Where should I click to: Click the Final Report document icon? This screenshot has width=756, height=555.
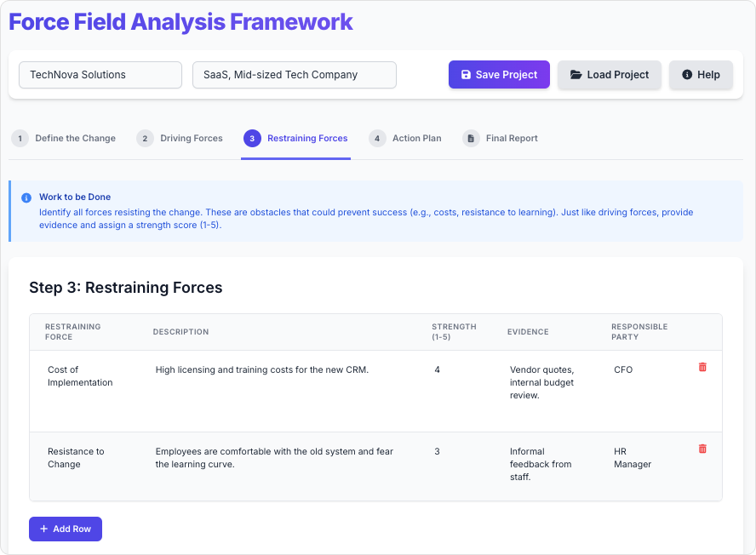471,139
